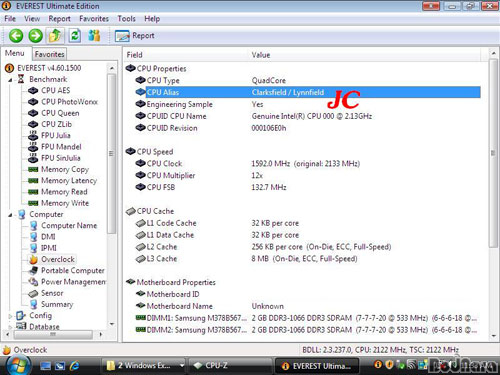Select the Memory Write benchmark

[65, 203]
